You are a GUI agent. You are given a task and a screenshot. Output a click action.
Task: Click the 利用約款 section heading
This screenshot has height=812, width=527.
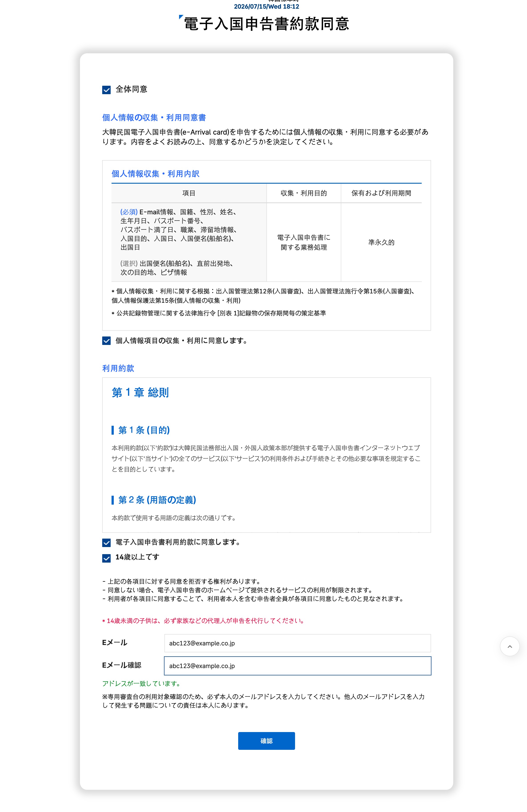point(118,368)
